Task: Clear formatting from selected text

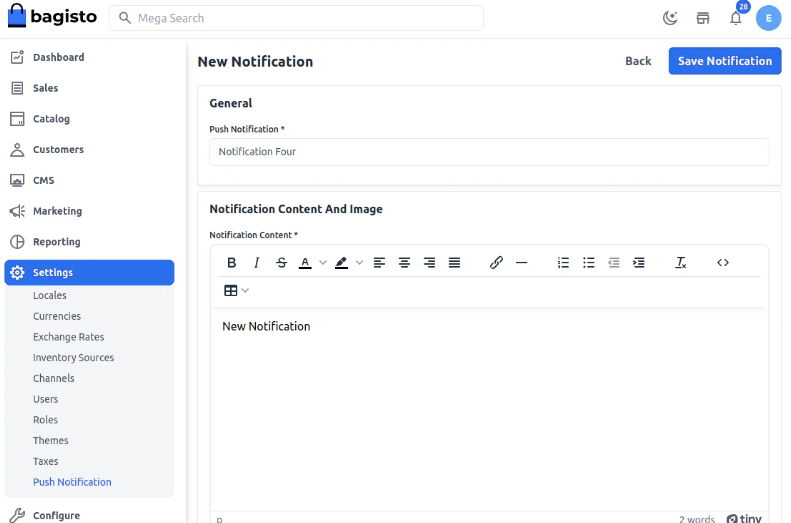Action: pos(681,263)
